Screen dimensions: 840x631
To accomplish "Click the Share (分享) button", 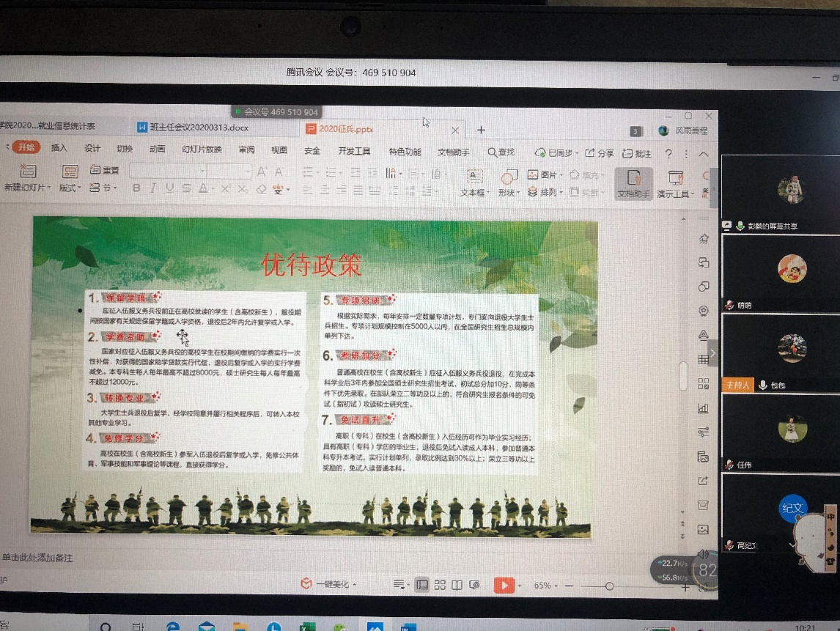I will [600, 153].
